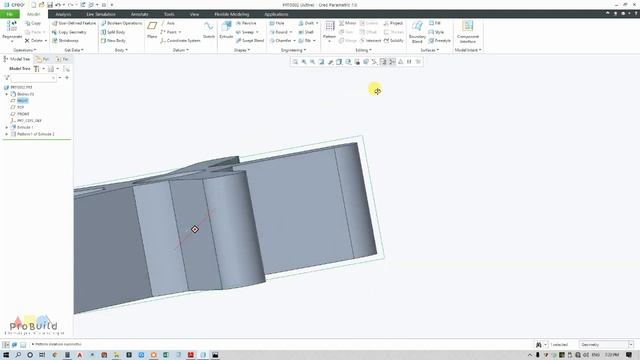640x360 pixels.
Task: Switch to the Analysis ribbon tab
Action: coord(63,14)
